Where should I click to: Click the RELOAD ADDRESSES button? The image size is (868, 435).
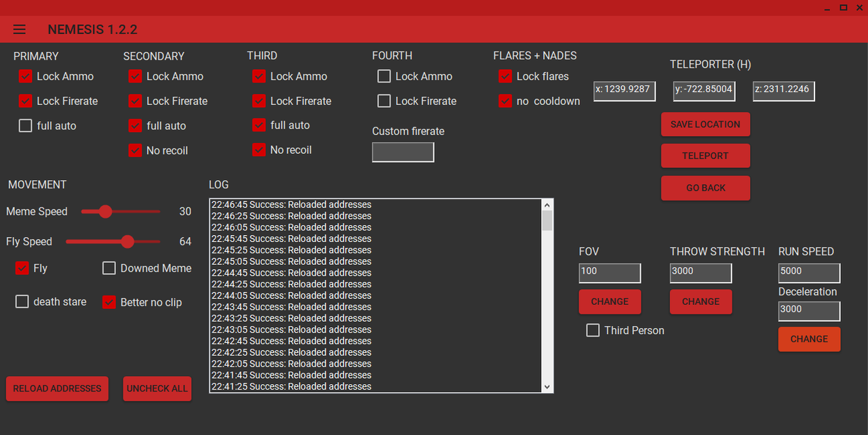pyautogui.click(x=57, y=389)
